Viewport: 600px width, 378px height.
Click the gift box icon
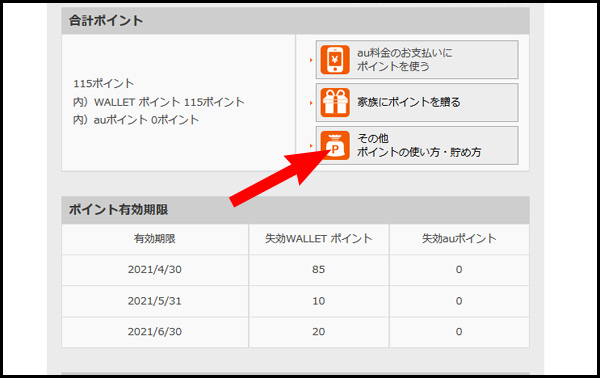point(335,102)
